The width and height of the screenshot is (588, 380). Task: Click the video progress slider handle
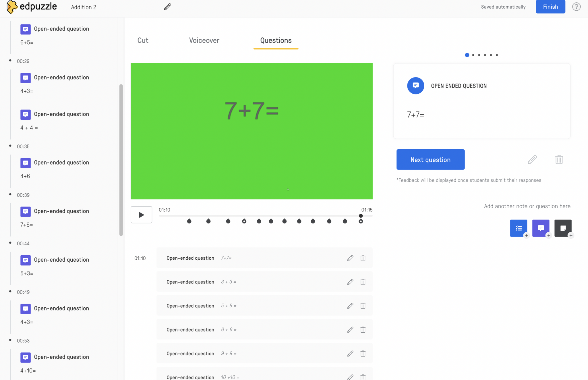pyautogui.click(x=361, y=216)
